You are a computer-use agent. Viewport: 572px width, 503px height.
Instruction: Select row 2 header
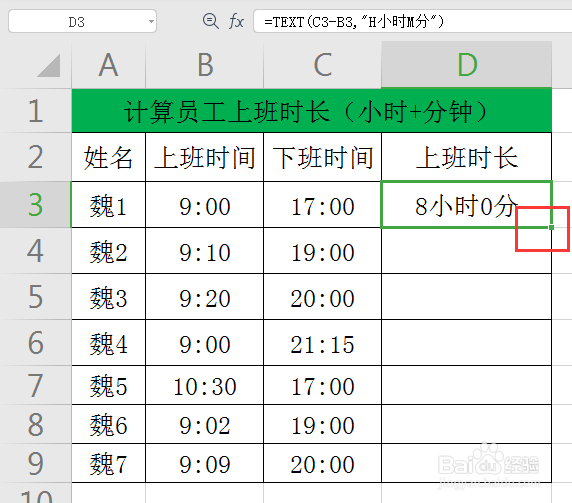tap(35, 157)
